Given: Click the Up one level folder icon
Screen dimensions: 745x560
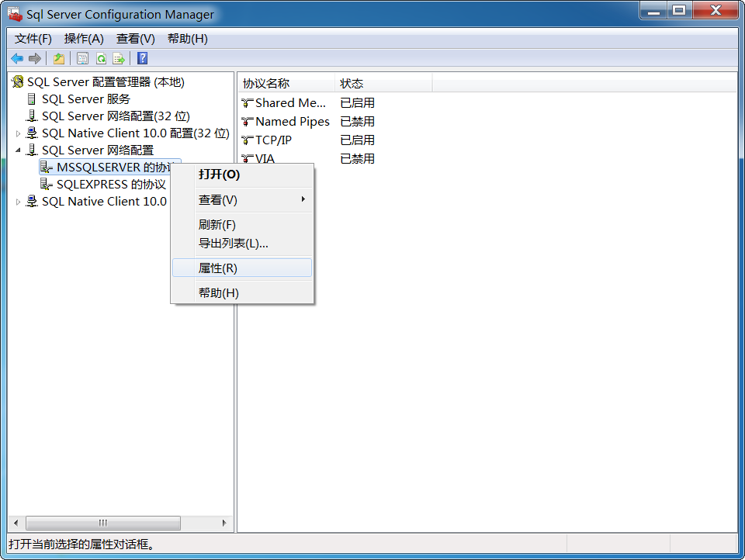Looking at the screenshot, I should (x=59, y=58).
